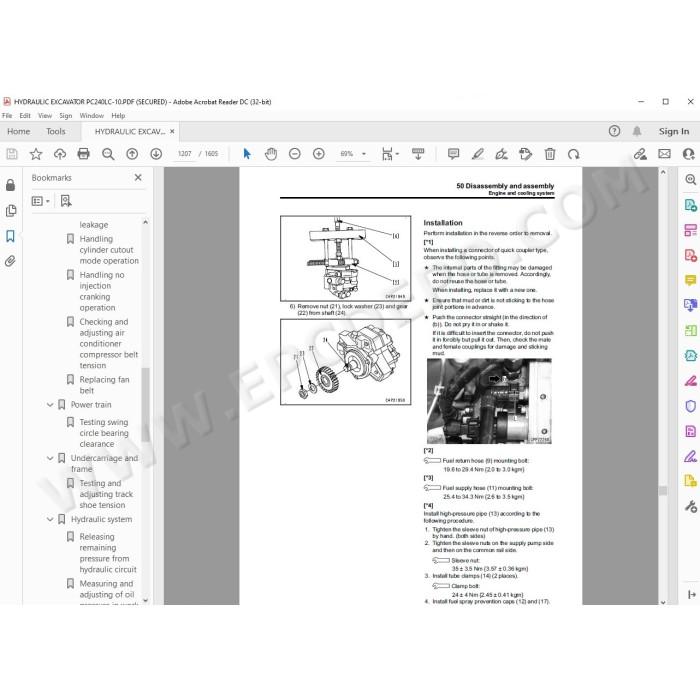Open the Help menu
The width and height of the screenshot is (700, 700).
tap(118, 116)
